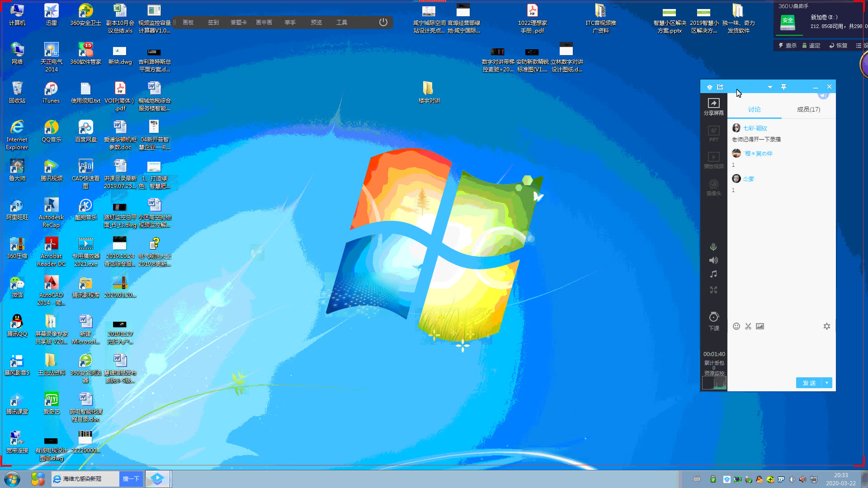Click the announcement speaker icon near tabs
Screen dimensions: 868x488
[x=823, y=95]
